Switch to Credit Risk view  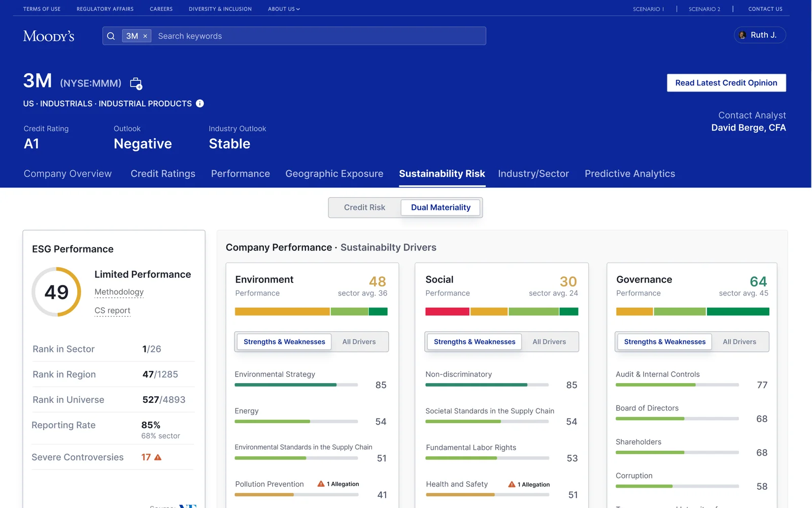[364, 207]
